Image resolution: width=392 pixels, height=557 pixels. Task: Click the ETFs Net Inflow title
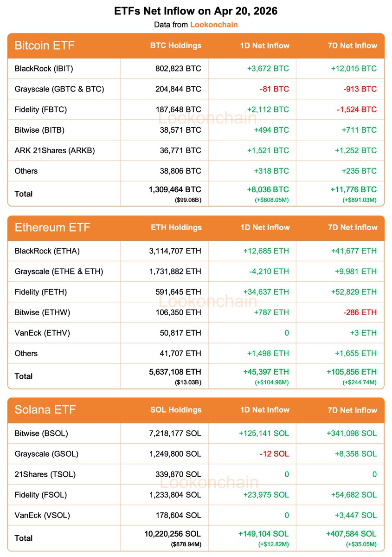[196, 11]
